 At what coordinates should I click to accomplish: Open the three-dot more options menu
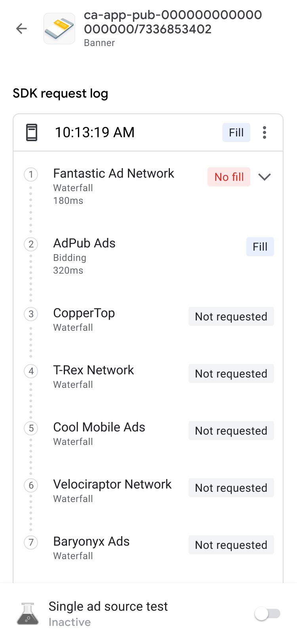pos(265,132)
